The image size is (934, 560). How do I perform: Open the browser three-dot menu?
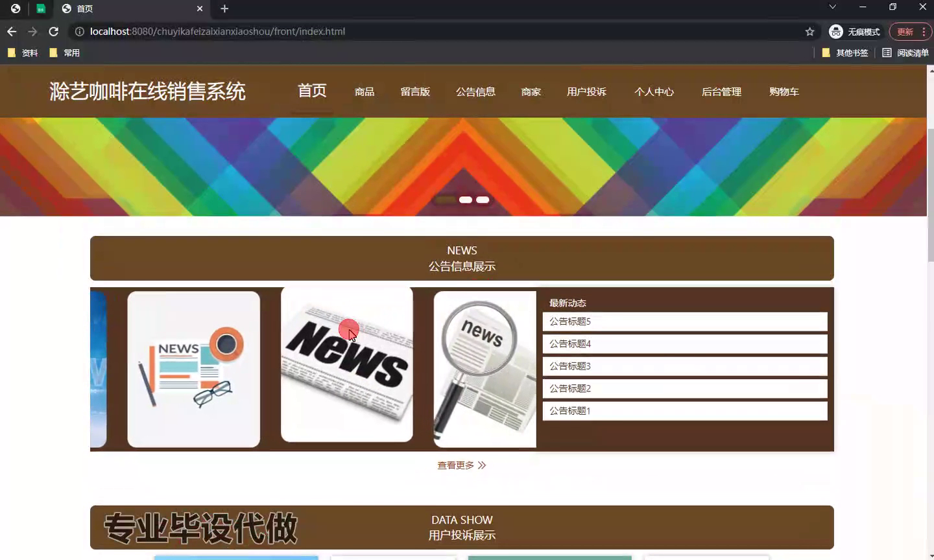[x=924, y=32]
